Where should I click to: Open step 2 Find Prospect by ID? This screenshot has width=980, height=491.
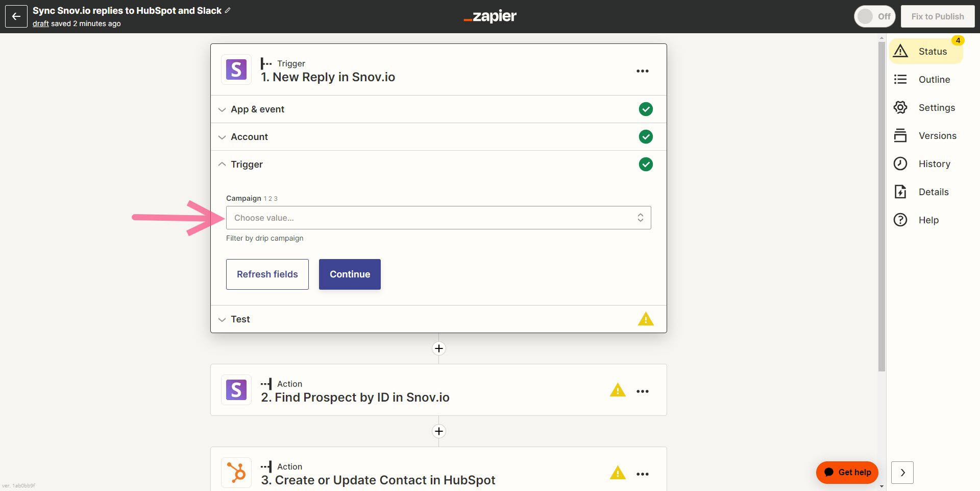click(438, 390)
